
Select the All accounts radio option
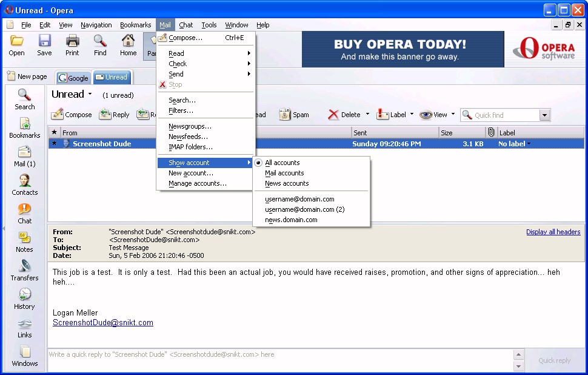[282, 163]
